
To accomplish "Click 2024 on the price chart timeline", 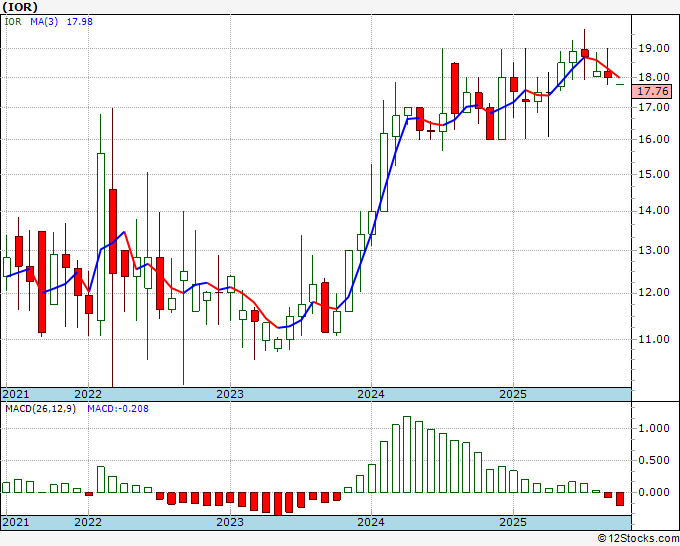I will pyautogui.click(x=371, y=394).
